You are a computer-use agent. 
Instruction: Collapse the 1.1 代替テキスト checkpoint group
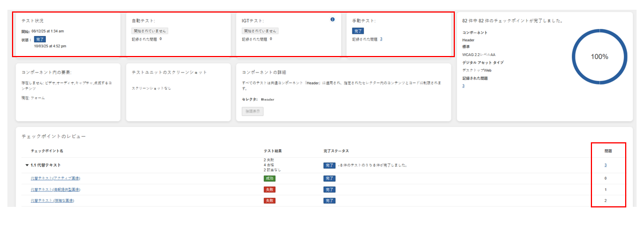tap(27, 165)
